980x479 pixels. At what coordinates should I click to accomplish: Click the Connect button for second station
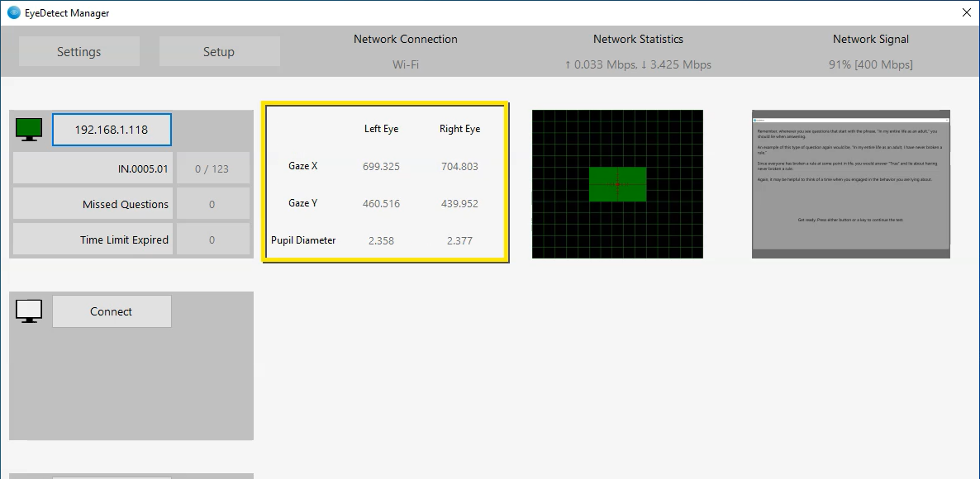(112, 311)
